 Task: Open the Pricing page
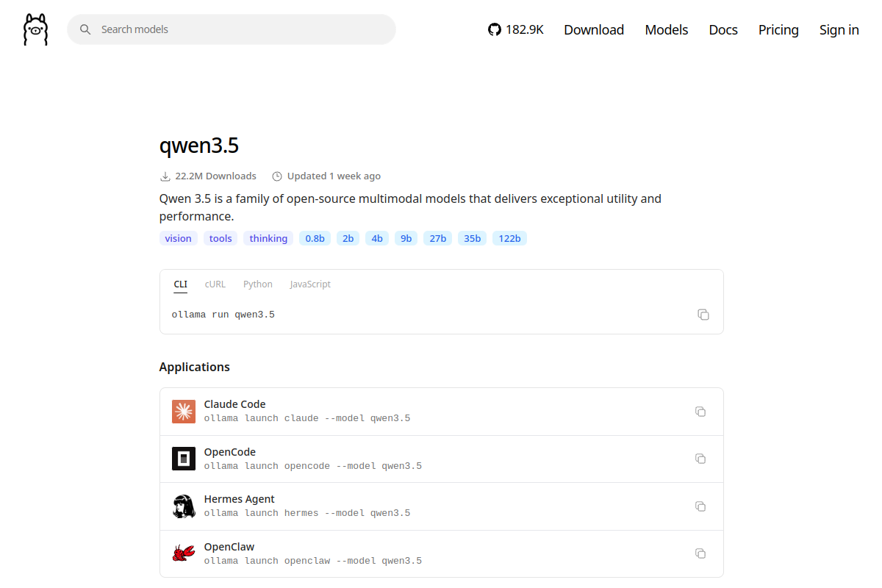coord(778,29)
